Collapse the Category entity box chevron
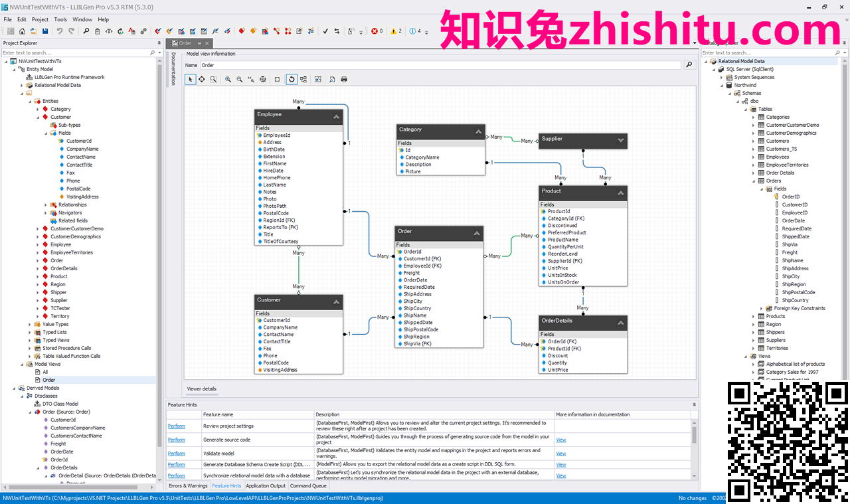Viewport: 850px width, 504px height. (478, 131)
